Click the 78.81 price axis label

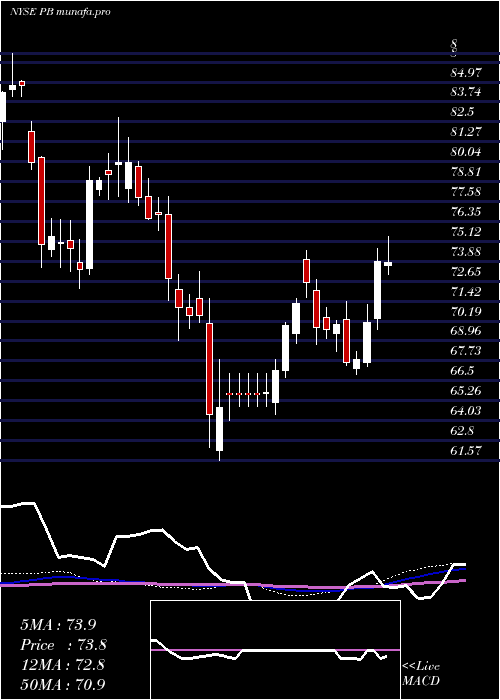point(466,172)
